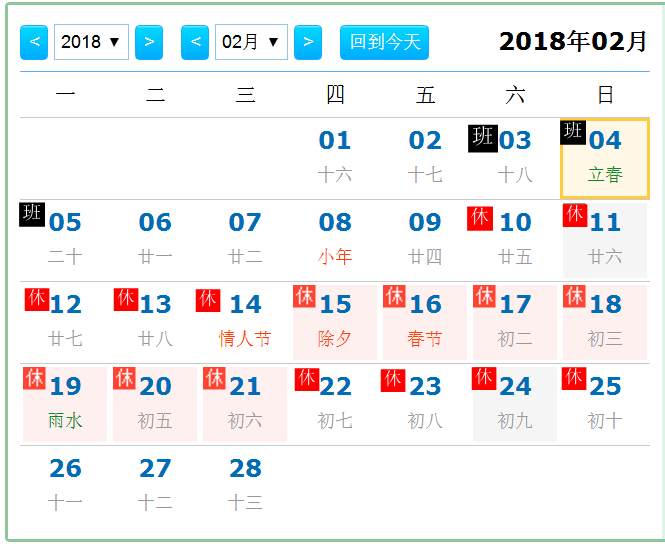Click the 休 badge on date 23
Image resolution: width=665 pixels, height=544 pixels.
tap(393, 380)
